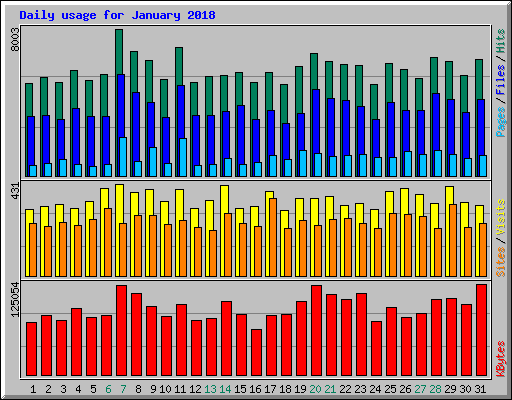Click day label 23 on the x-axis
This screenshot has height=400, width=512.
pyautogui.click(x=360, y=389)
